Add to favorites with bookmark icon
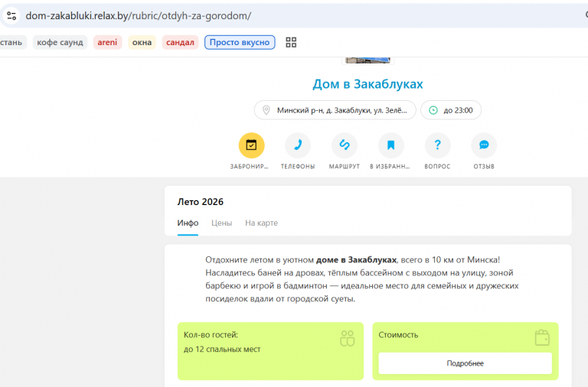The width and height of the screenshot is (588, 387). pos(390,145)
